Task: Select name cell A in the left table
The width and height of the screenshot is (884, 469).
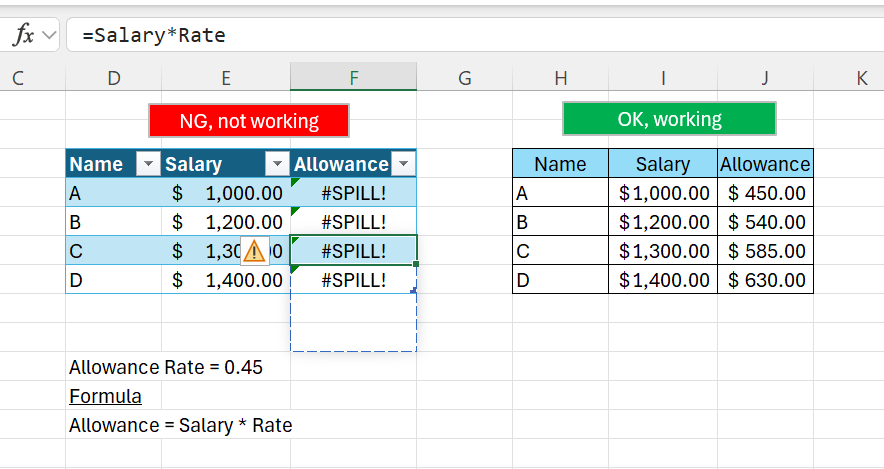Action: (114, 193)
